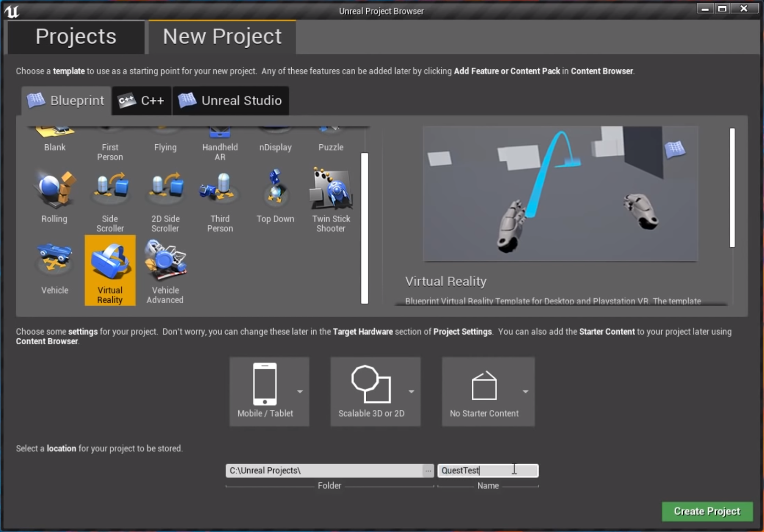Switch to the Projects tab
The image size is (764, 532).
pos(76,37)
